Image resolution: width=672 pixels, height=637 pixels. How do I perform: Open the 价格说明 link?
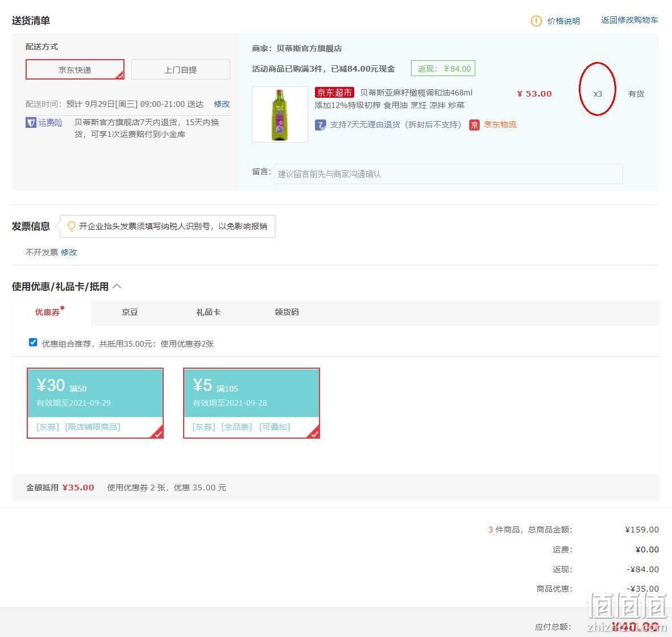pos(563,21)
